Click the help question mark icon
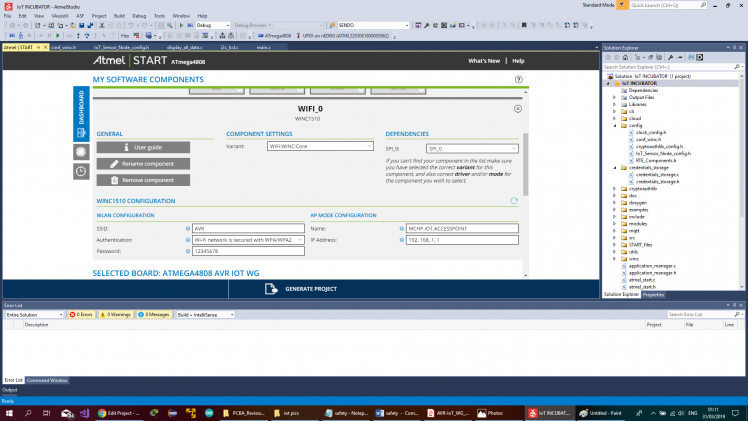The width and height of the screenshot is (748, 421). click(519, 79)
